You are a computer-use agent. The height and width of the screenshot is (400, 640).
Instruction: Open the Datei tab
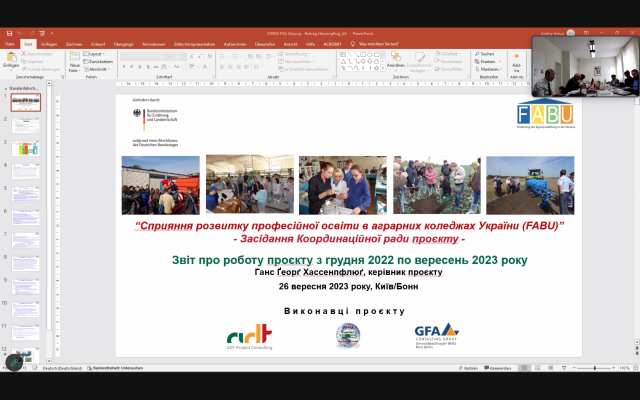pyautogui.click(x=9, y=44)
